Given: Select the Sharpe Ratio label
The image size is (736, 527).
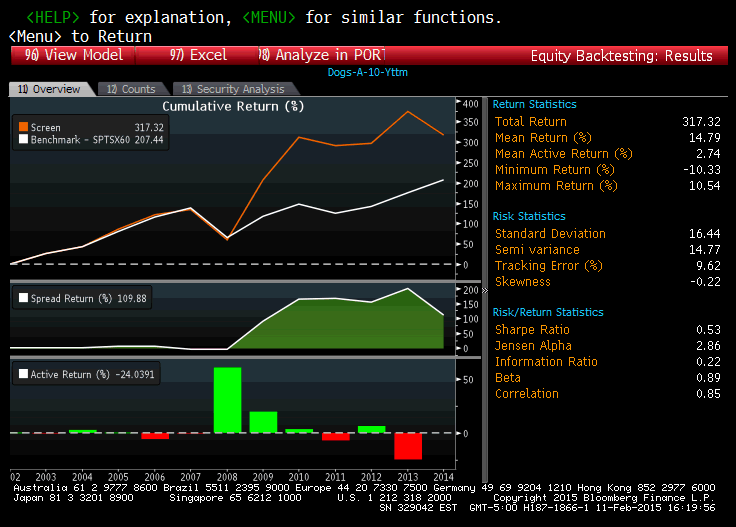Looking at the screenshot, I should point(532,329).
